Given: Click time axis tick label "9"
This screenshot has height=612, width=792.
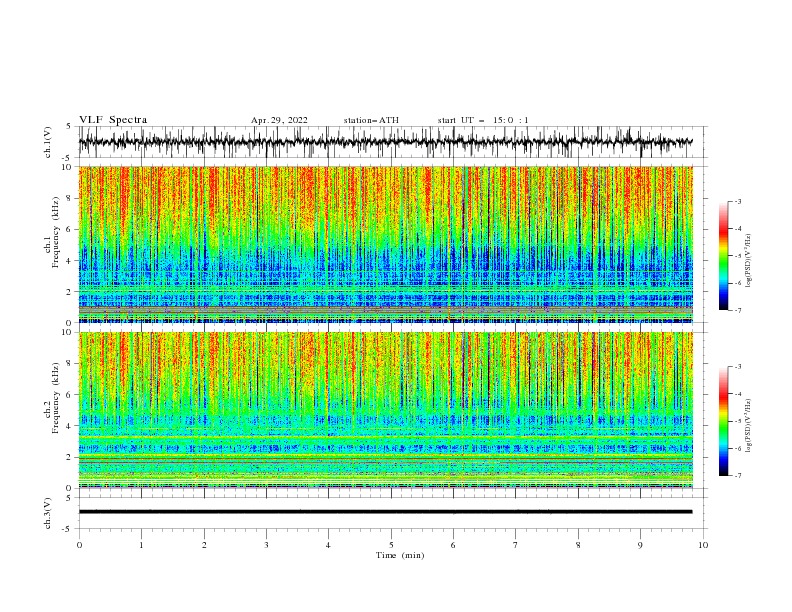Looking at the screenshot, I should tap(640, 545).
